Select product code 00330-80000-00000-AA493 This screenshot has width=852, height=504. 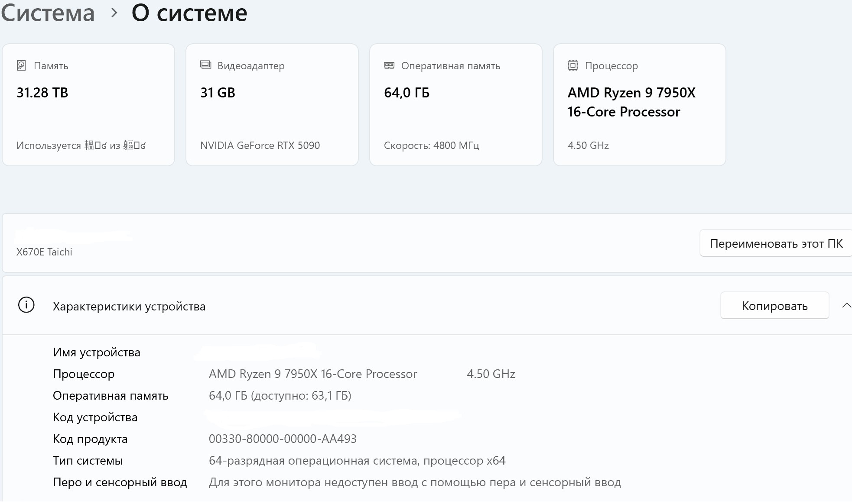(x=283, y=439)
